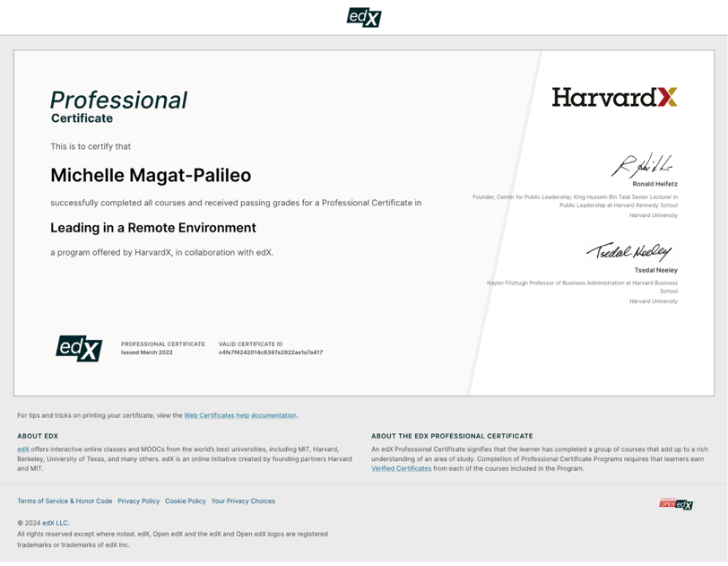Click the Ronald Heifetz name label
Screen dimensions: 728x566
pyautogui.click(x=654, y=184)
